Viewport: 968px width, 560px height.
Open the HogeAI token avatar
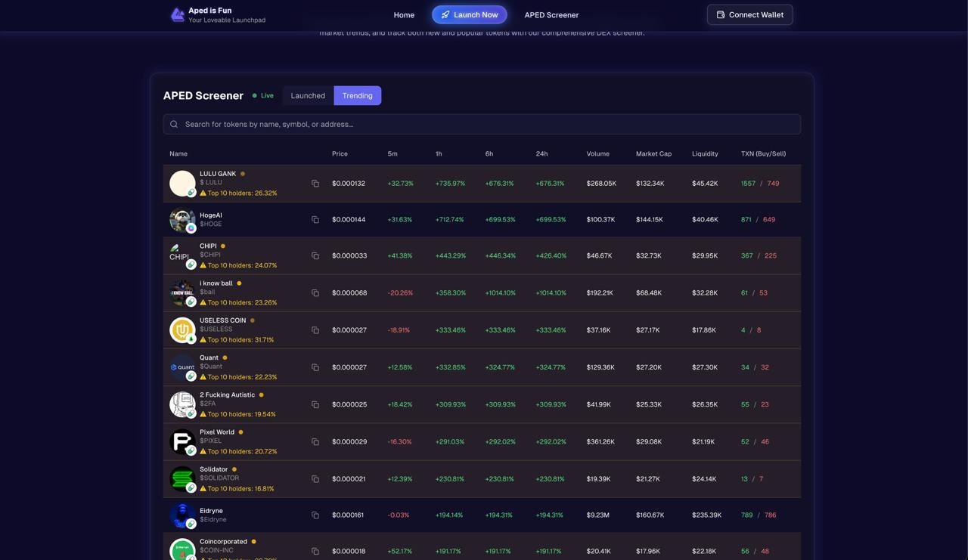182,220
